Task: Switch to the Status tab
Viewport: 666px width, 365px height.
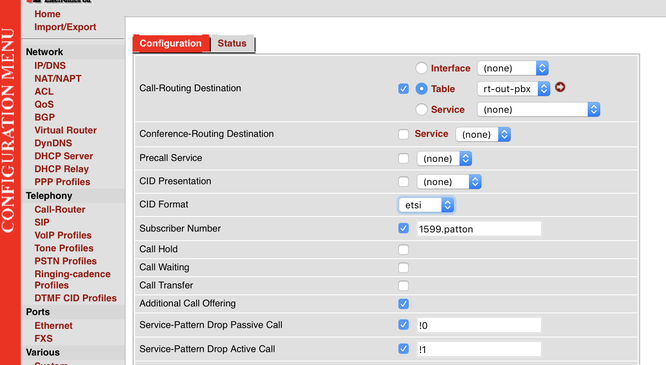Action: click(232, 43)
